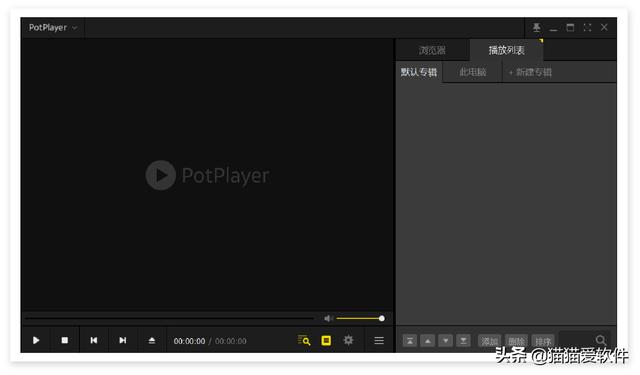
Task: Enter fullscreen mode from title bar
Action: tap(587, 27)
